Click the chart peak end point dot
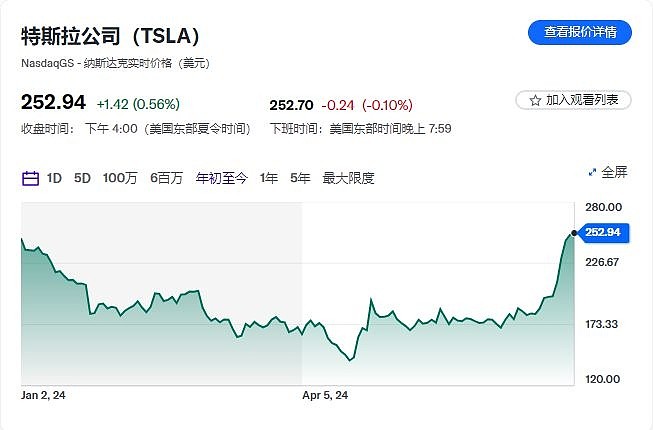Screen dimensions: 653x430 point(574,233)
